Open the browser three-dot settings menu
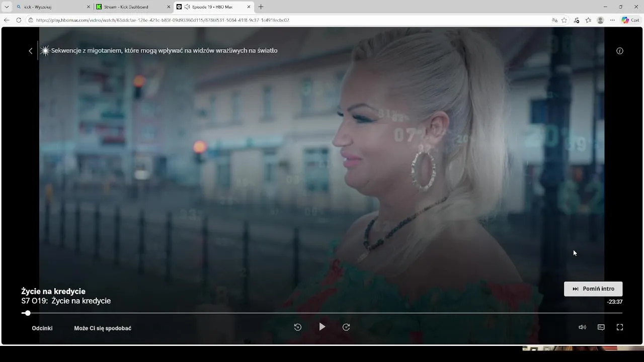Viewport: 644px width, 362px height. pyautogui.click(x=612, y=20)
